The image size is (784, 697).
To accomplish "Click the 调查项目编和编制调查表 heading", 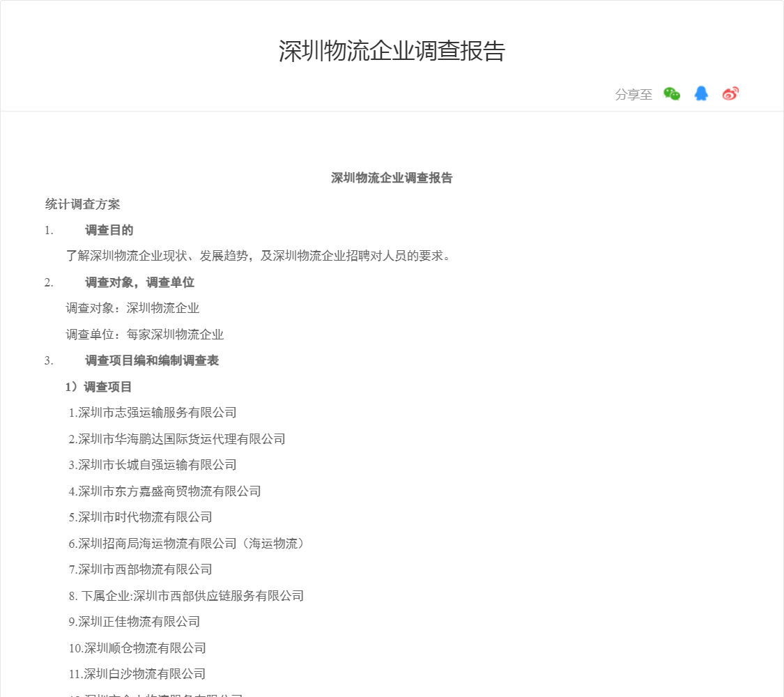I will tap(152, 360).
